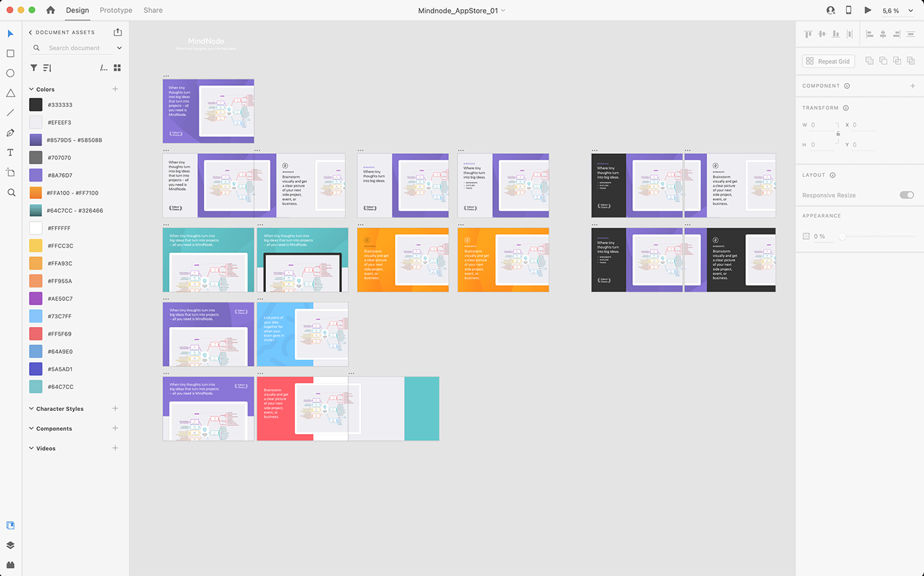Viewport: 924px width, 576px height.
Task: Select the #333333 color swatch
Action: pyautogui.click(x=36, y=104)
